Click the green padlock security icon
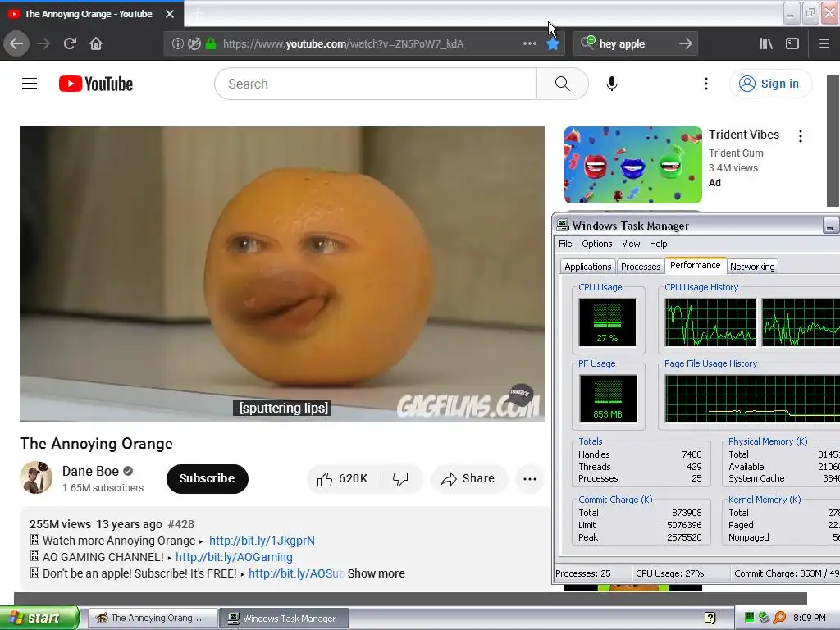This screenshot has height=630, width=840. [x=211, y=43]
